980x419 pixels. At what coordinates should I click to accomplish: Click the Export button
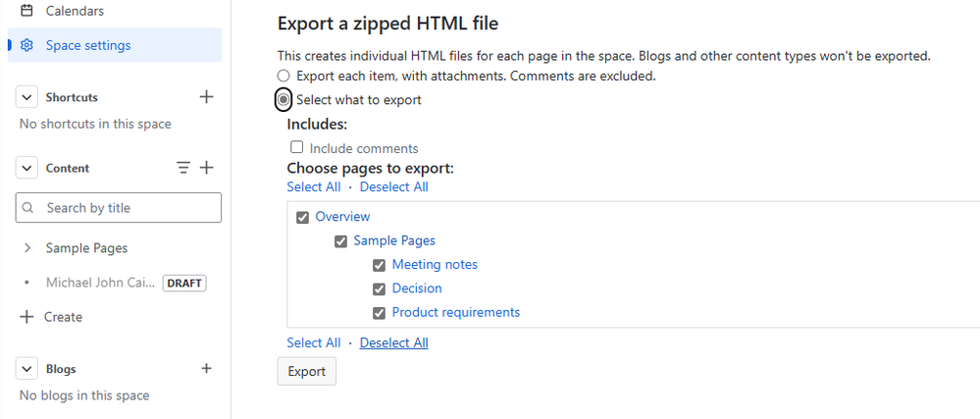307,372
